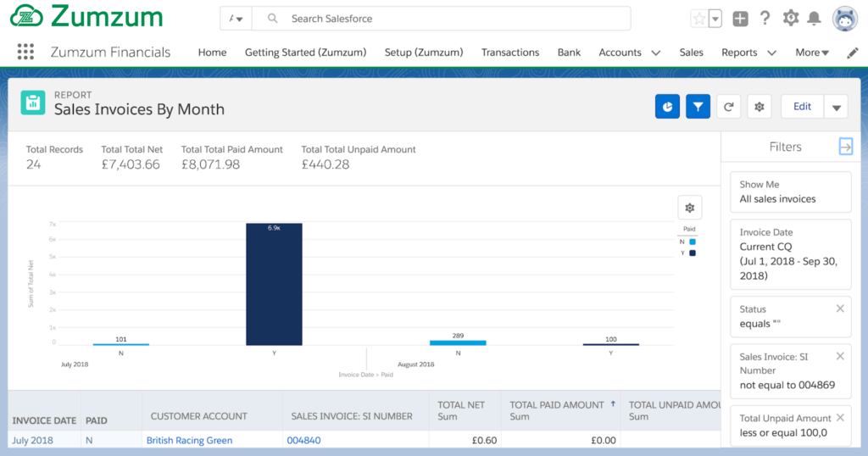
Task: Open Total Unpaid Amount filter card
Action: coord(791,425)
